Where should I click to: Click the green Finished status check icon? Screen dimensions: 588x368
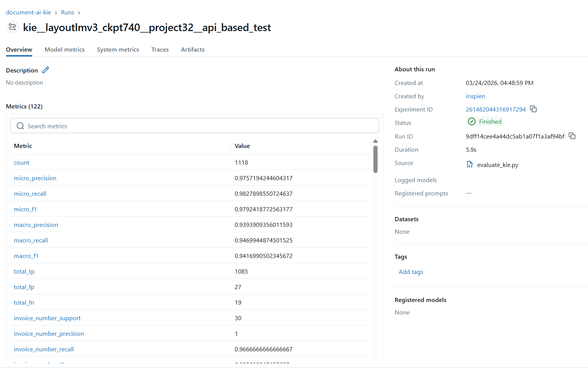pyautogui.click(x=472, y=122)
